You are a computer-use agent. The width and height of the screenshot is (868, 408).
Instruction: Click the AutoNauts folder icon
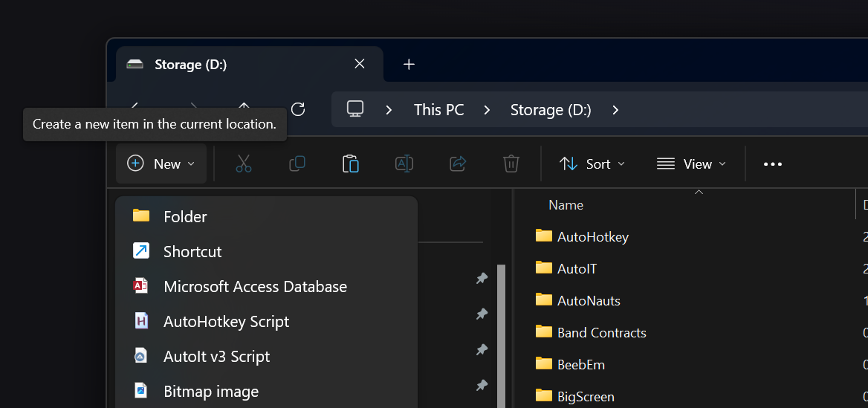pos(543,300)
